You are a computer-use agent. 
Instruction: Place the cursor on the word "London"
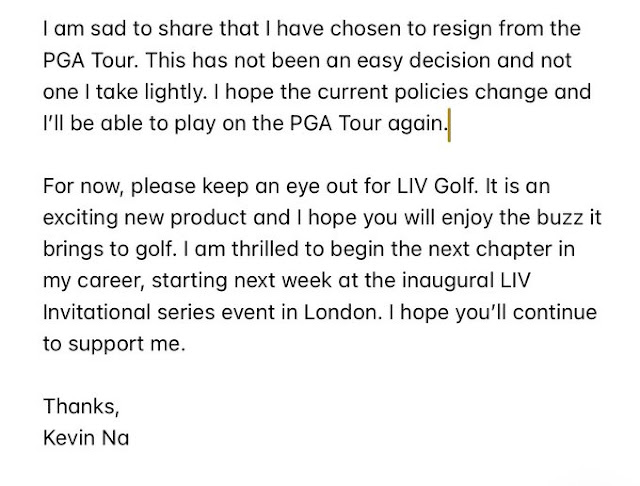pos(341,312)
